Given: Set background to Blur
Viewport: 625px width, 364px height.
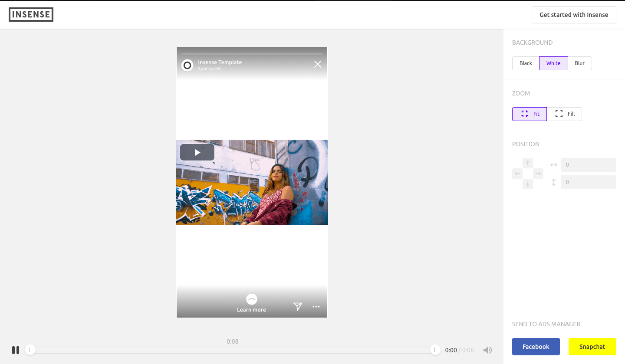Looking at the screenshot, I should coord(579,63).
